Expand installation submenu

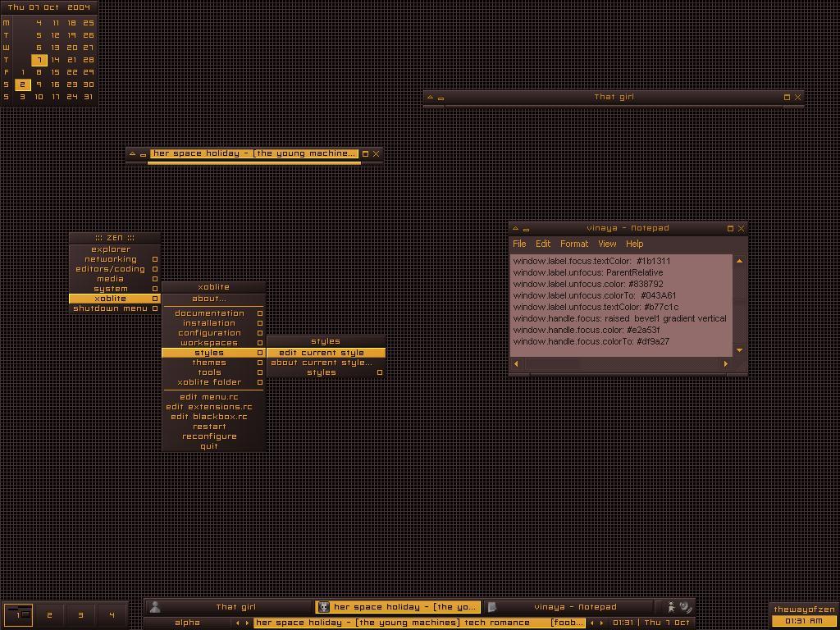click(214, 323)
